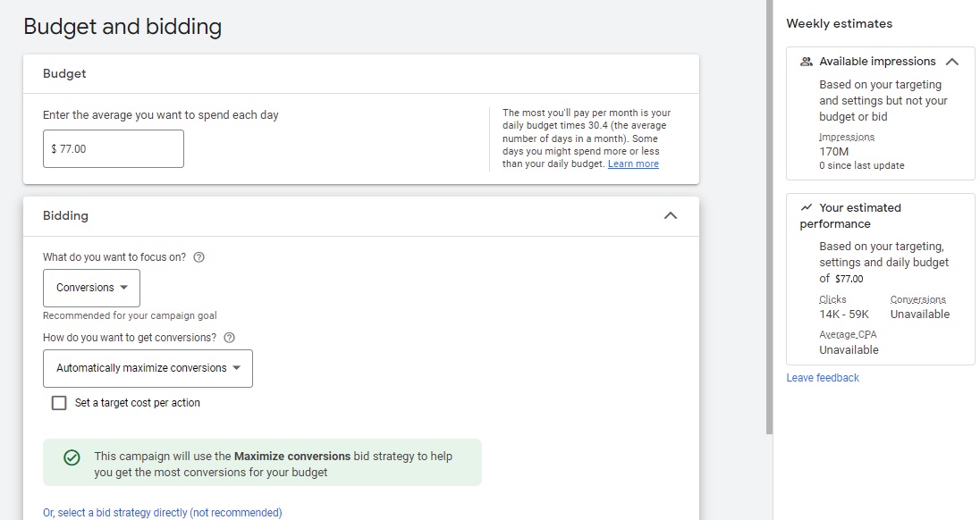This screenshot has width=980, height=520.
Task: Click the Available impressions people icon
Action: pos(806,62)
